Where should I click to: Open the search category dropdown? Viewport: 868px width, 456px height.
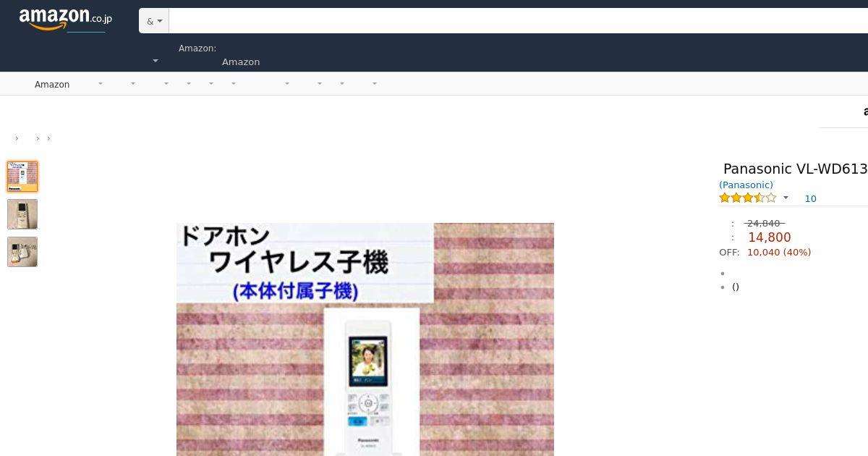tap(153, 21)
